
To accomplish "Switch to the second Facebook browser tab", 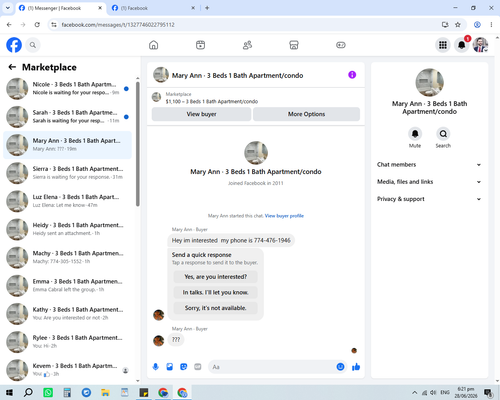I will click(153, 8).
